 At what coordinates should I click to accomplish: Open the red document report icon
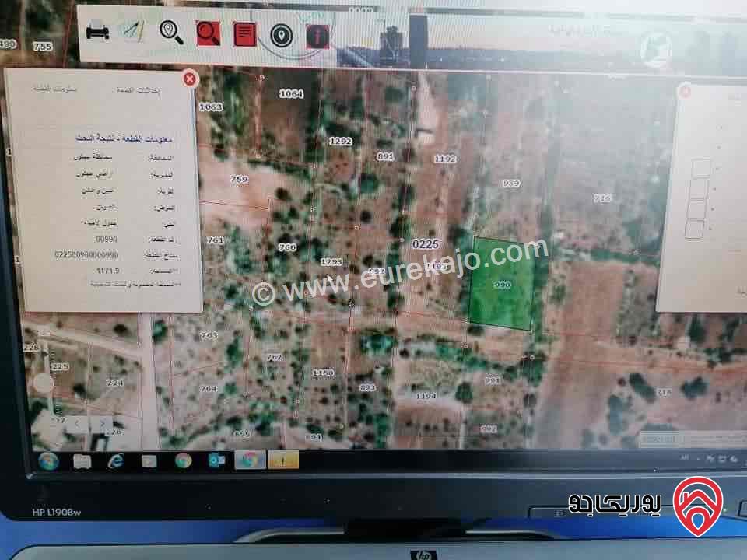coord(245,33)
